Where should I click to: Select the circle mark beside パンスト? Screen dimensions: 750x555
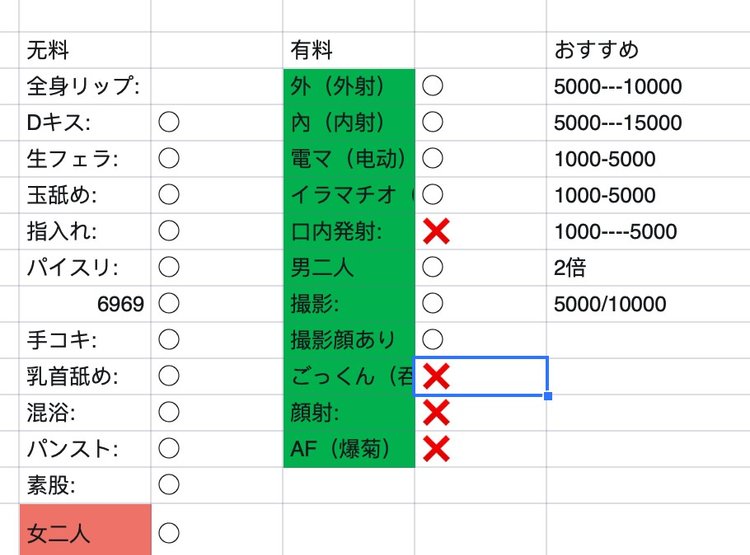169,448
